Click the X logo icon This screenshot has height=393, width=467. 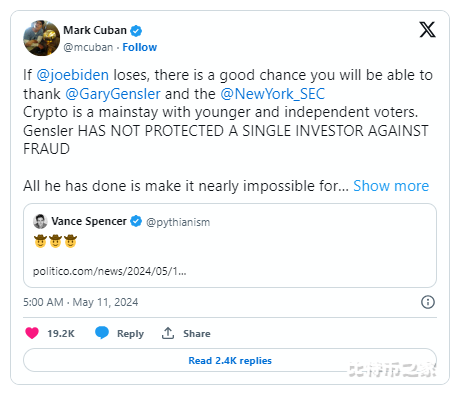coord(427,30)
